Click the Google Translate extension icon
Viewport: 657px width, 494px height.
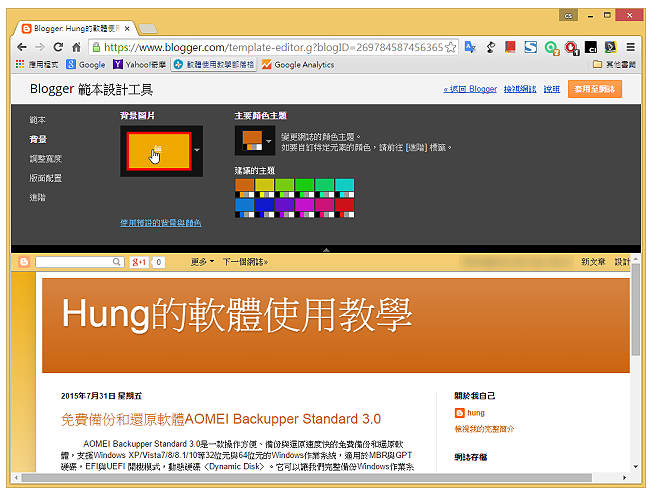pos(471,47)
